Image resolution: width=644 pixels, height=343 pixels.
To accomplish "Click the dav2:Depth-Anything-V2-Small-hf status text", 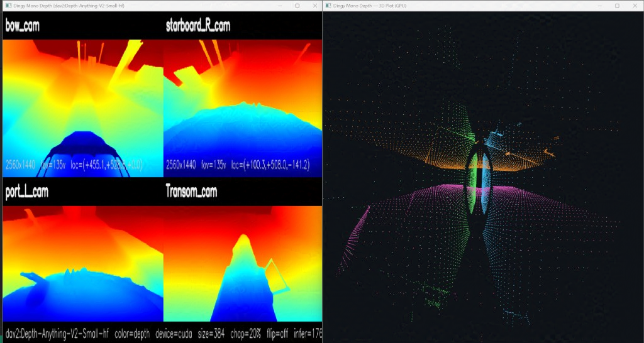I will click(57, 334).
